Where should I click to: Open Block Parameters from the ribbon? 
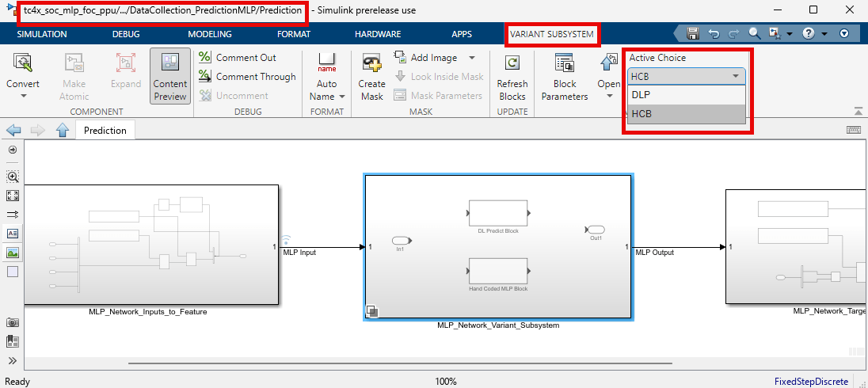coord(564,65)
